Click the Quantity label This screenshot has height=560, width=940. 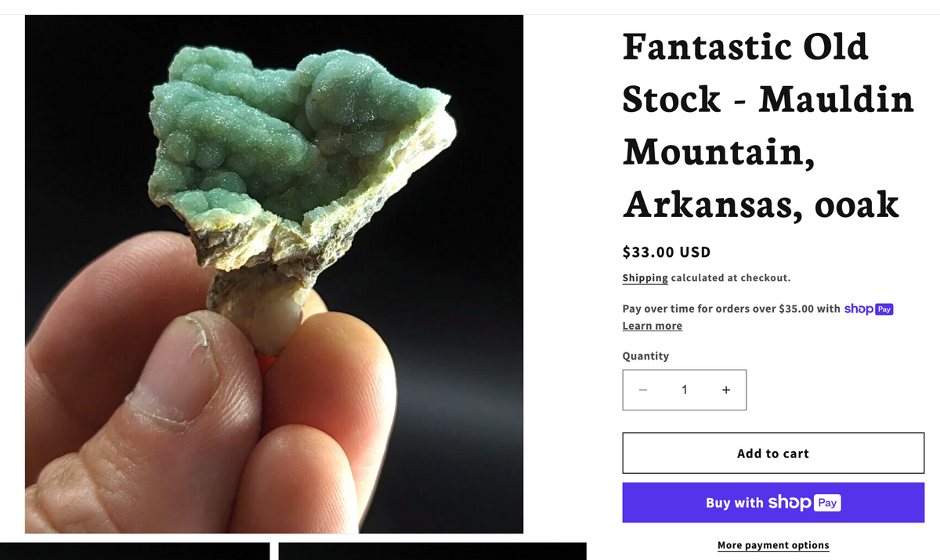[646, 356]
